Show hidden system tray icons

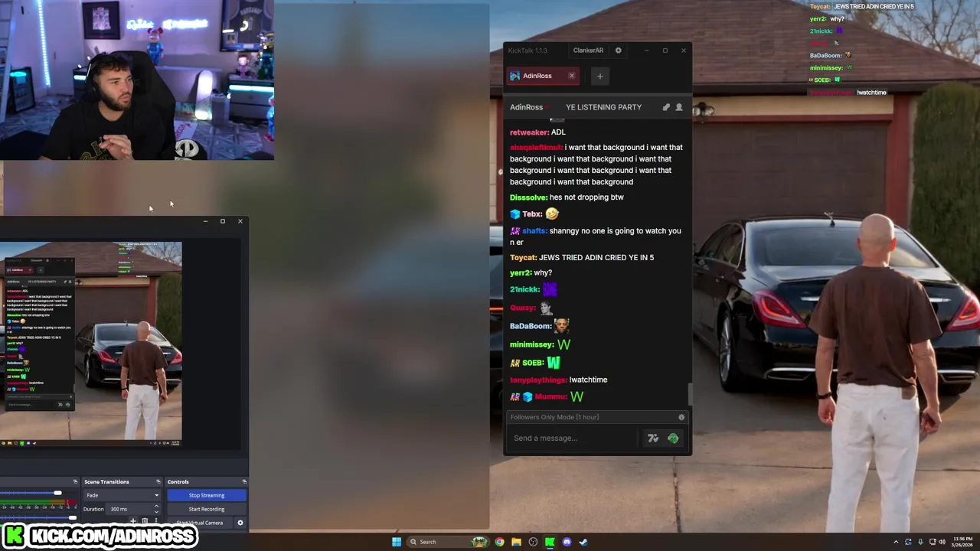pos(896,542)
